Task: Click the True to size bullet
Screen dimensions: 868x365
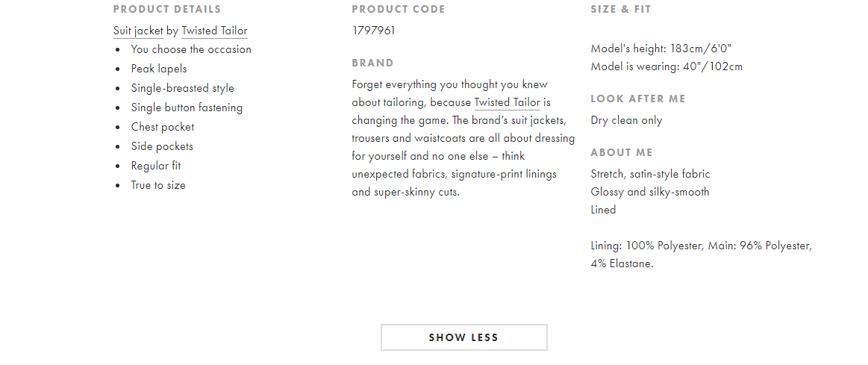Action: tap(158, 185)
